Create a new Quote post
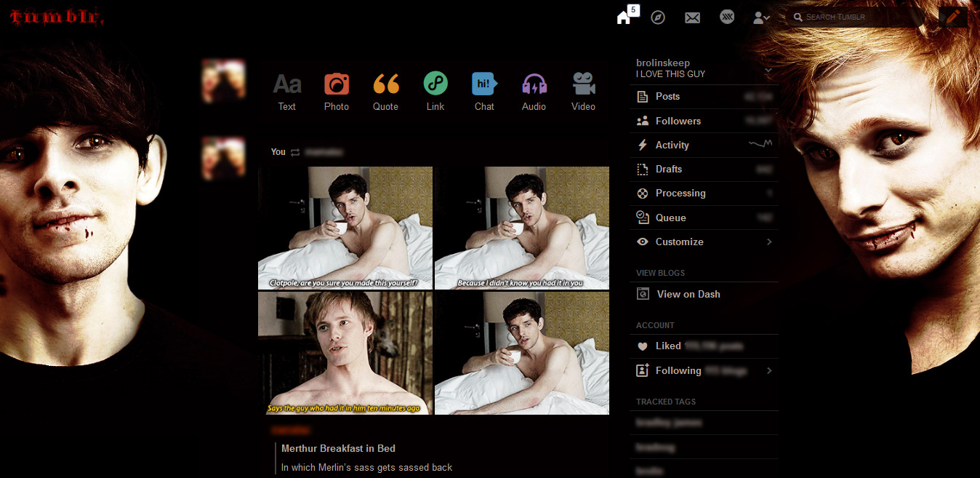980x478 pixels. click(x=386, y=91)
